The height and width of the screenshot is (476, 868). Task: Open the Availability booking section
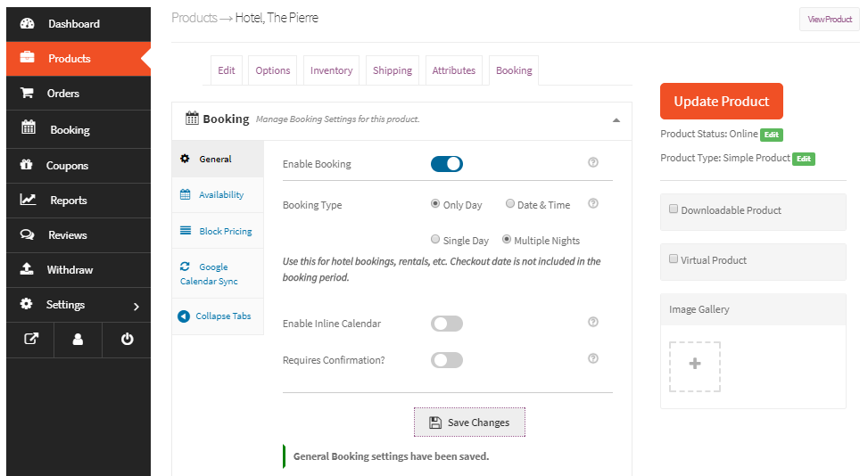point(220,194)
